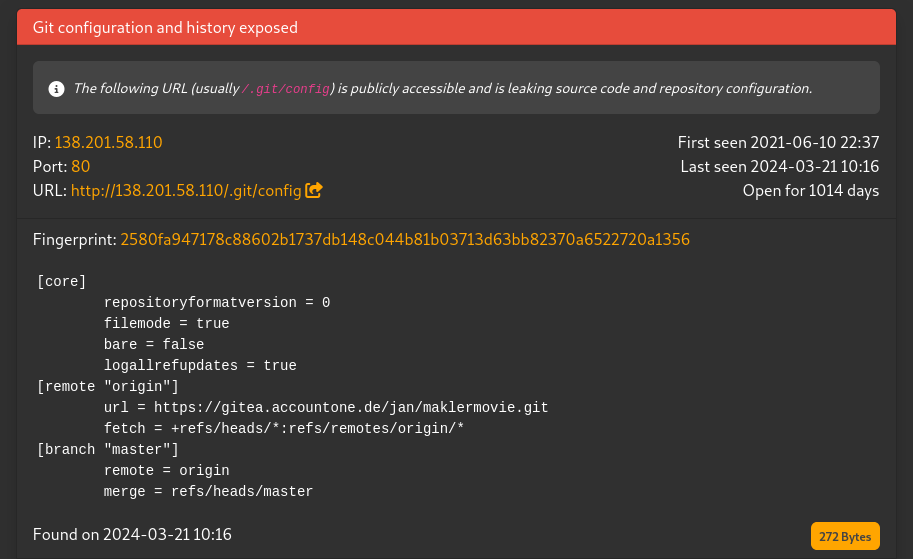Click the 'bare = false' config line

(154, 345)
